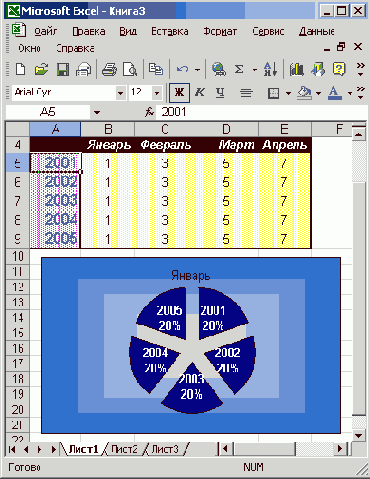Click the AutoSum sigma icon
The height and width of the screenshot is (479, 370).
click(x=239, y=69)
